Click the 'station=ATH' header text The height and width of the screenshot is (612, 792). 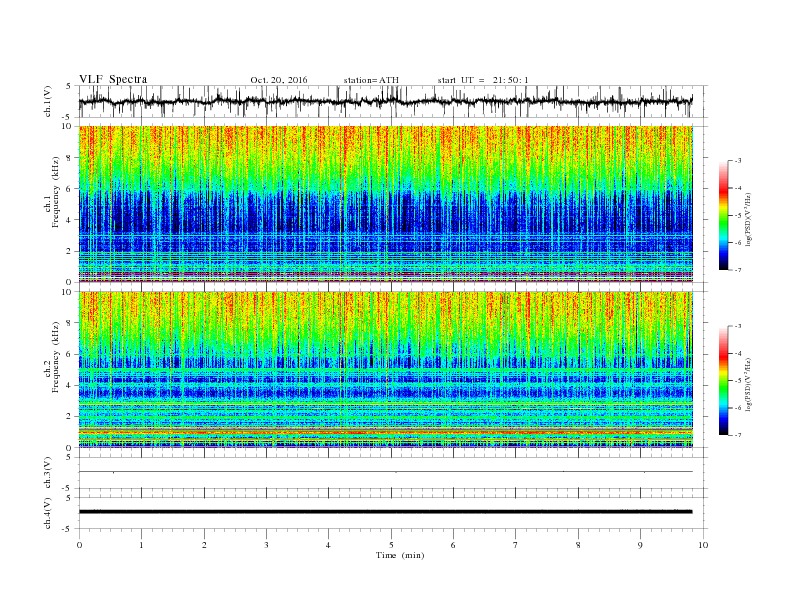click(371, 80)
